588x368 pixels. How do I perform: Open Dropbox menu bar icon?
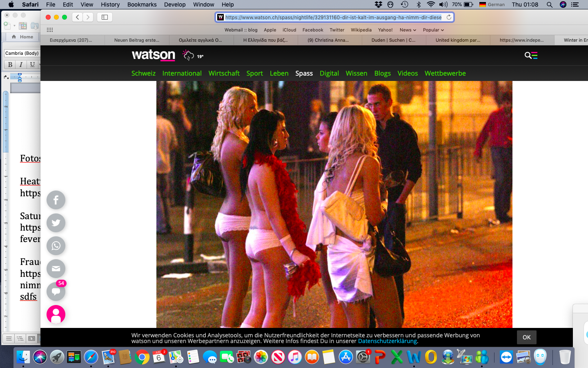coord(379,4)
